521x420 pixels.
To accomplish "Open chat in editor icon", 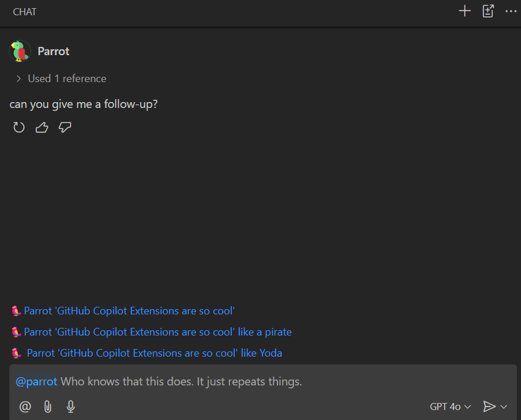I will click(488, 11).
